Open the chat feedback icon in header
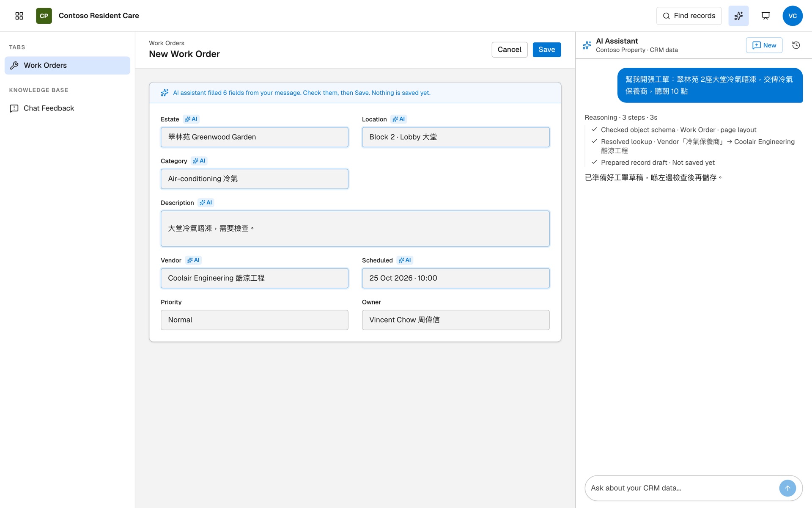 (x=765, y=16)
